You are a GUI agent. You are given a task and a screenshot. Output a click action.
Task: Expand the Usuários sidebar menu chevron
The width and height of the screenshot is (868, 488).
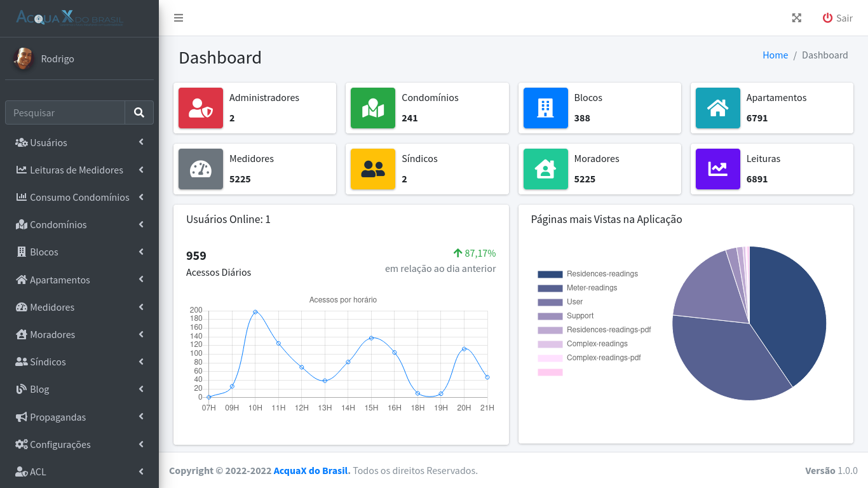(141, 142)
